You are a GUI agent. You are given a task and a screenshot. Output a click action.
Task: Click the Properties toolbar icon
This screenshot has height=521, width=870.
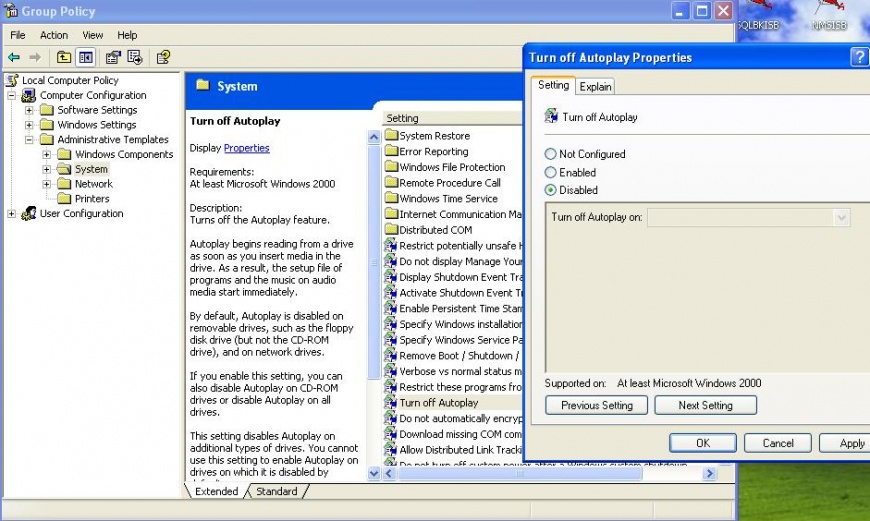tap(113, 57)
